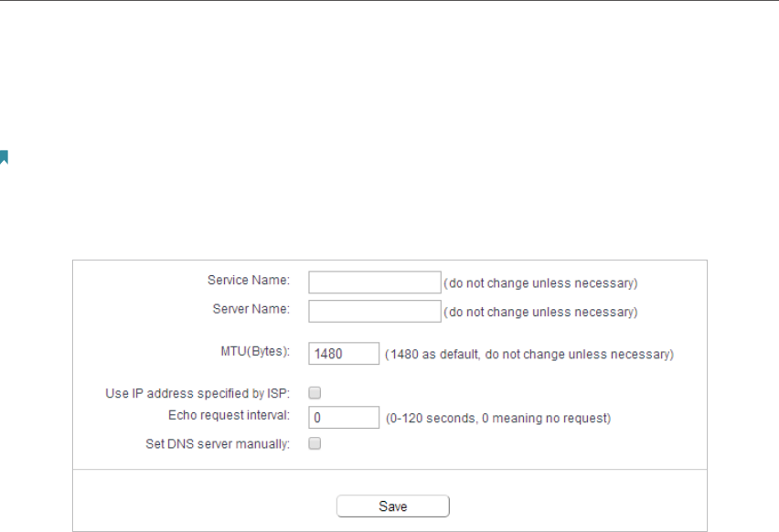Click the teal bookmark icon at left edge
This screenshot has width=779, height=532.
click(x=4, y=157)
